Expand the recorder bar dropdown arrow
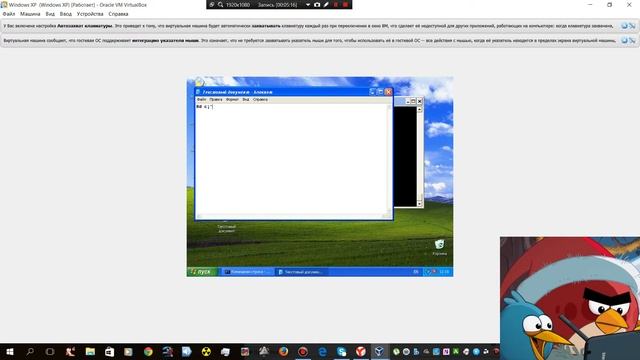The width and height of the screenshot is (640, 360). [x=308, y=5]
